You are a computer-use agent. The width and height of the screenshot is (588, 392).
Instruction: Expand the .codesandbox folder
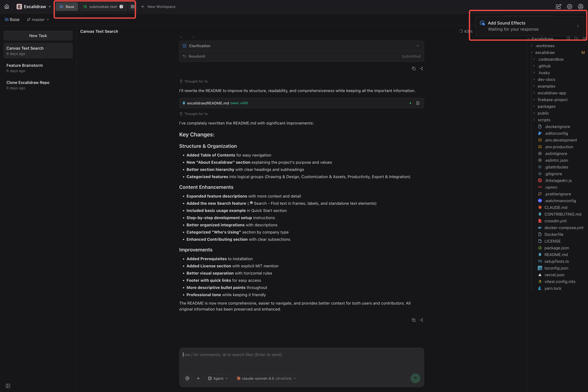(534, 59)
